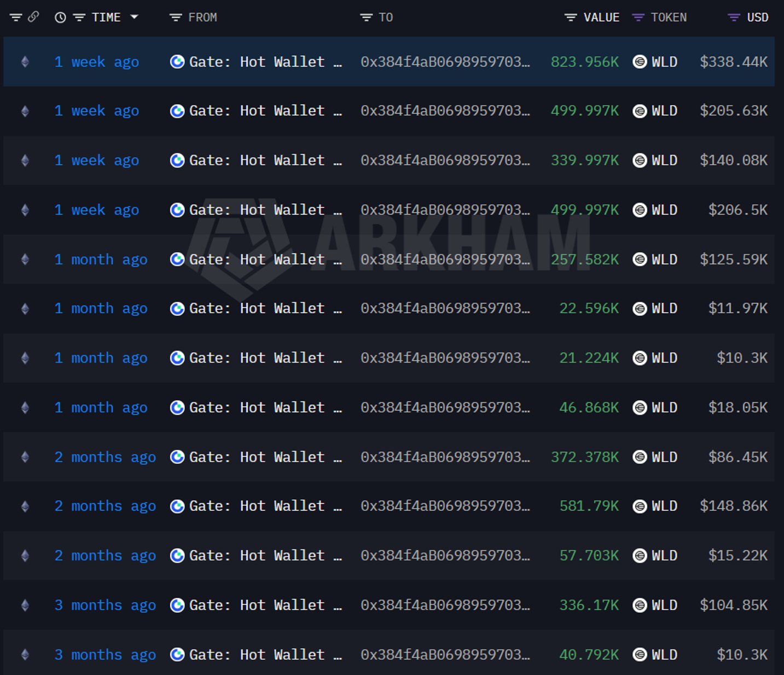The width and height of the screenshot is (784, 675).
Task: Click the Ethereum icon in the 581.79K row
Action: [25, 506]
